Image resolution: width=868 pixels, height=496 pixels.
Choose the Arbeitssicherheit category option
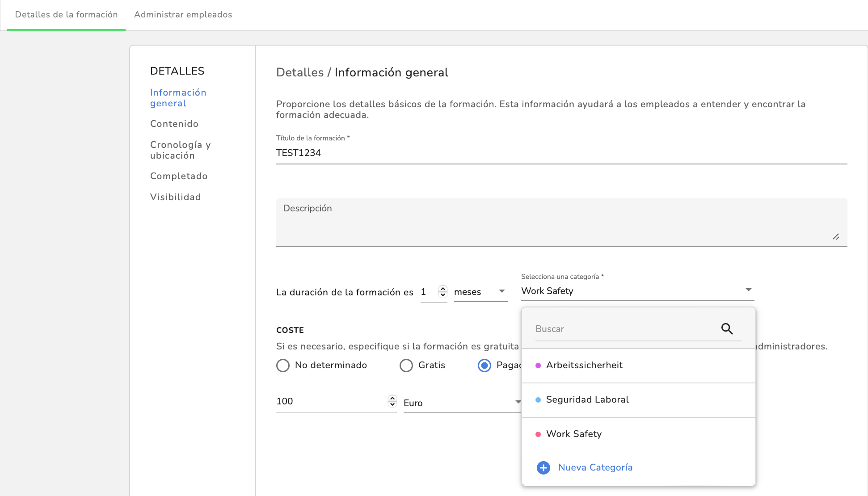click(x=584, y=366)
